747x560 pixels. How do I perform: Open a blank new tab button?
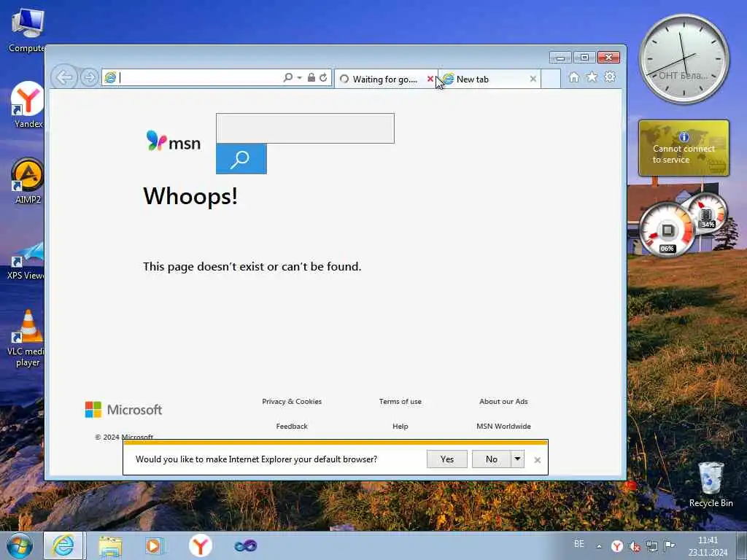[x=551, y=79]
